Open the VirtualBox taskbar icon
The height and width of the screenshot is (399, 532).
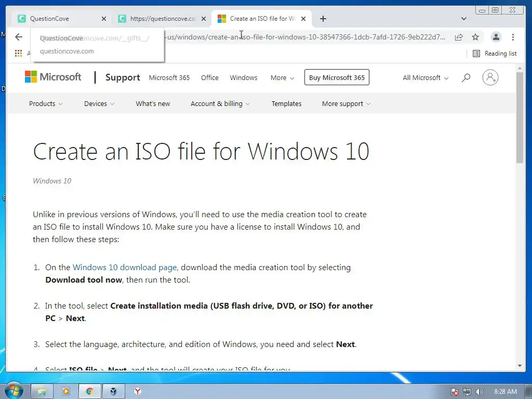tap(114, 391)
